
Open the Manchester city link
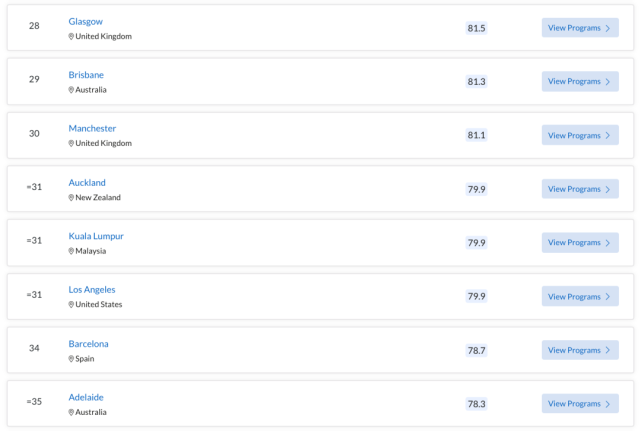(92, 128)
